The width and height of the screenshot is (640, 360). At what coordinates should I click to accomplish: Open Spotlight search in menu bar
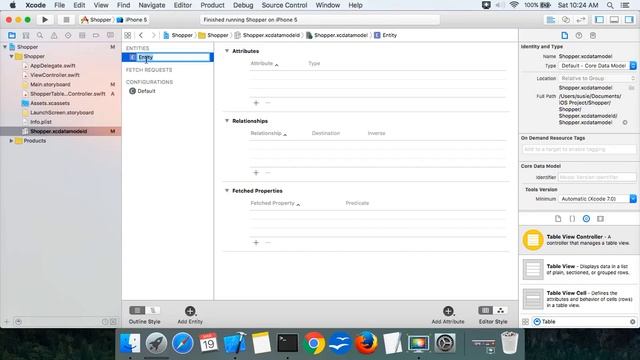tap(610, 5)
